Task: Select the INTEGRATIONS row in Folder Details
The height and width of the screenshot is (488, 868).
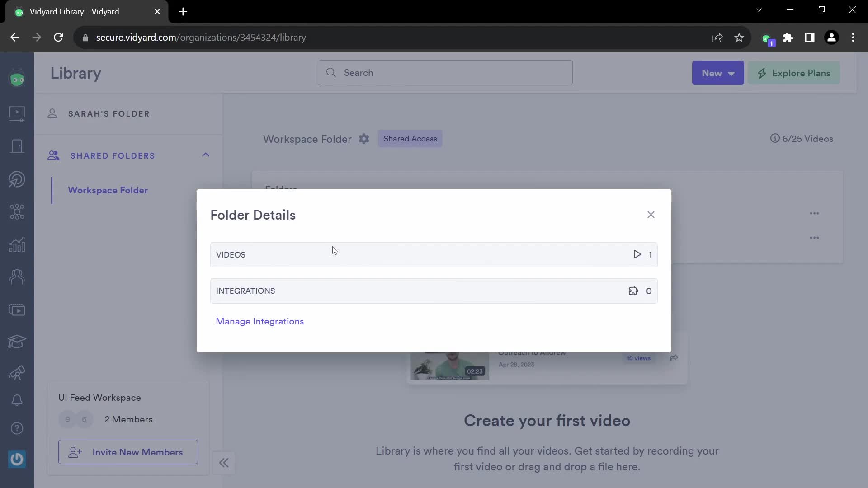Action: click(x=434, y=291)
